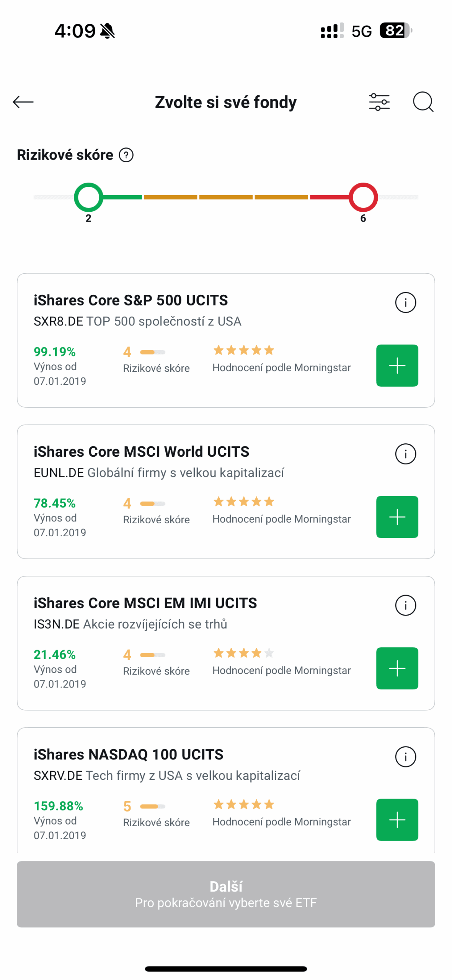Tap the iShares NASDAQ 100 UCITS title
The image size is (452, 980).
click(128, 754)
